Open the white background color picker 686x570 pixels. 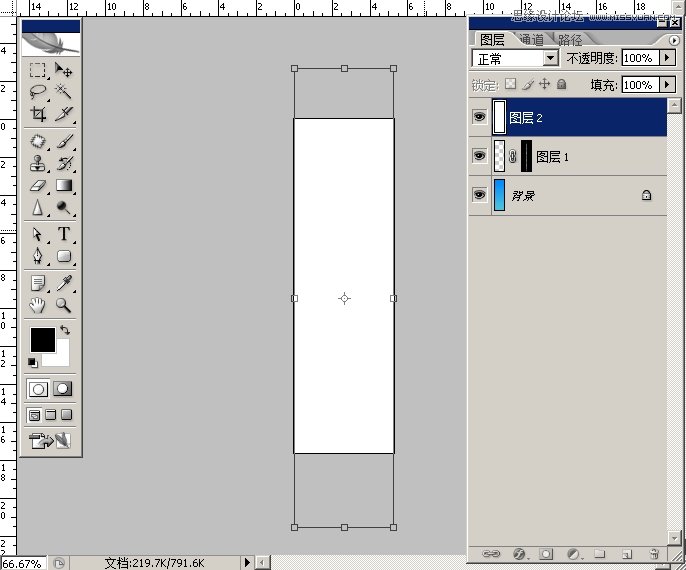(x=61, y=358)
